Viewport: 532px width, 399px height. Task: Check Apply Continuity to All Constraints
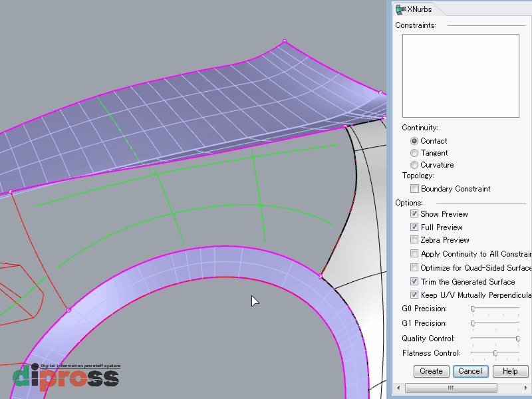point(414,253)
